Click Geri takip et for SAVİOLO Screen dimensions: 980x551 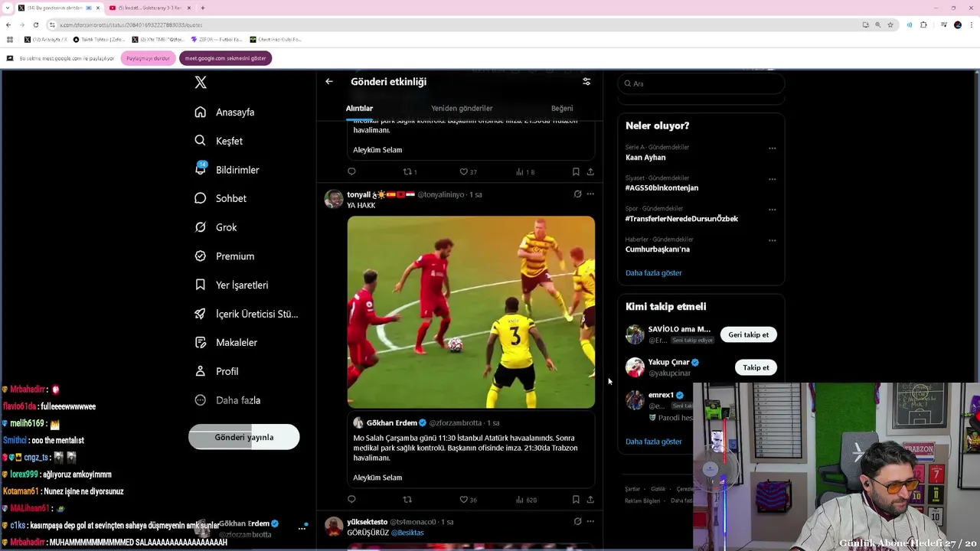[x=749, y=334]
